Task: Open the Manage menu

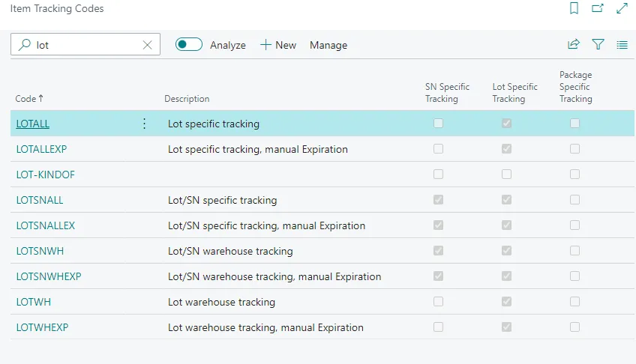Action: click(328, 45)
